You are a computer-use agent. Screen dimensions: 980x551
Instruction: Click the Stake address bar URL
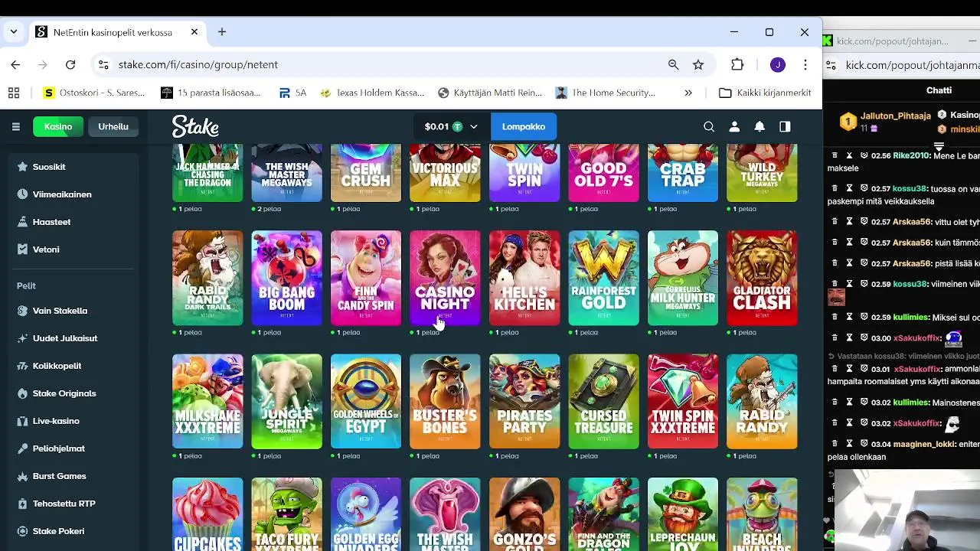coord(198,65)
